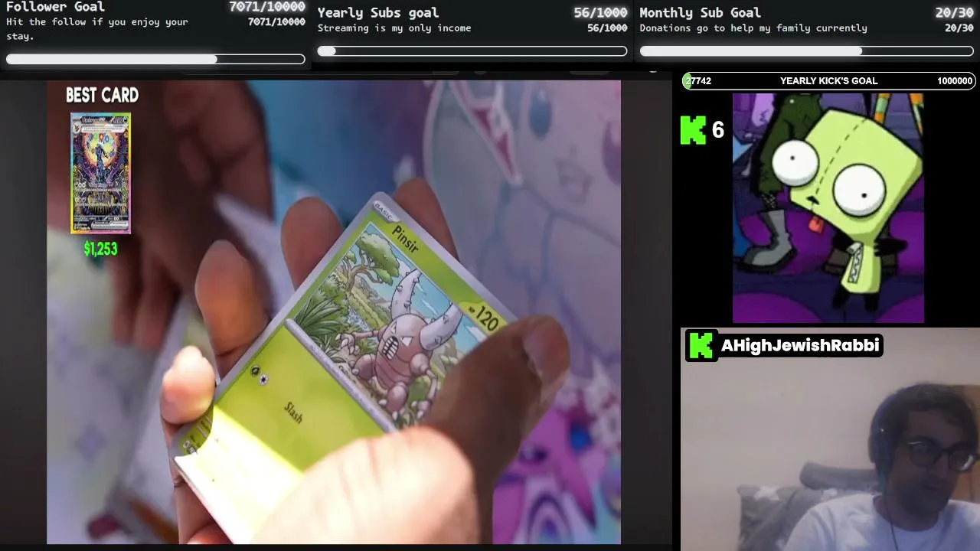
Task: Click the Follower Goal progress bar
Action: pyautogui.click(x=155, y=59)
